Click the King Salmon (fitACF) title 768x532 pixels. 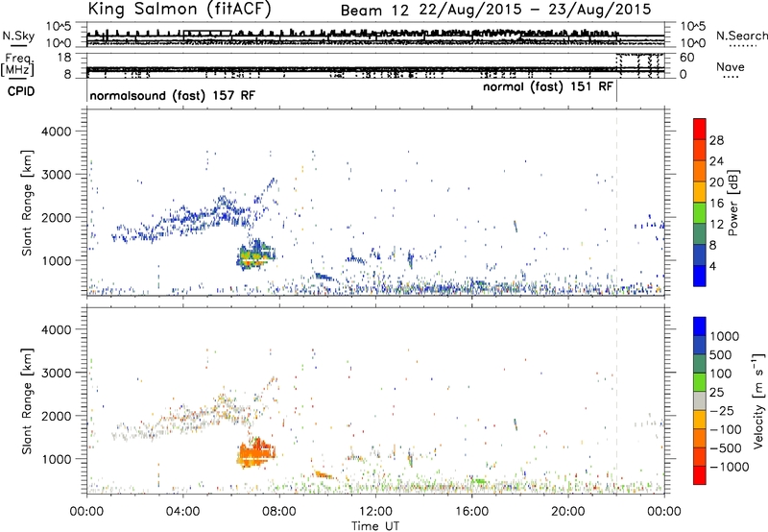tap(180, 9)
